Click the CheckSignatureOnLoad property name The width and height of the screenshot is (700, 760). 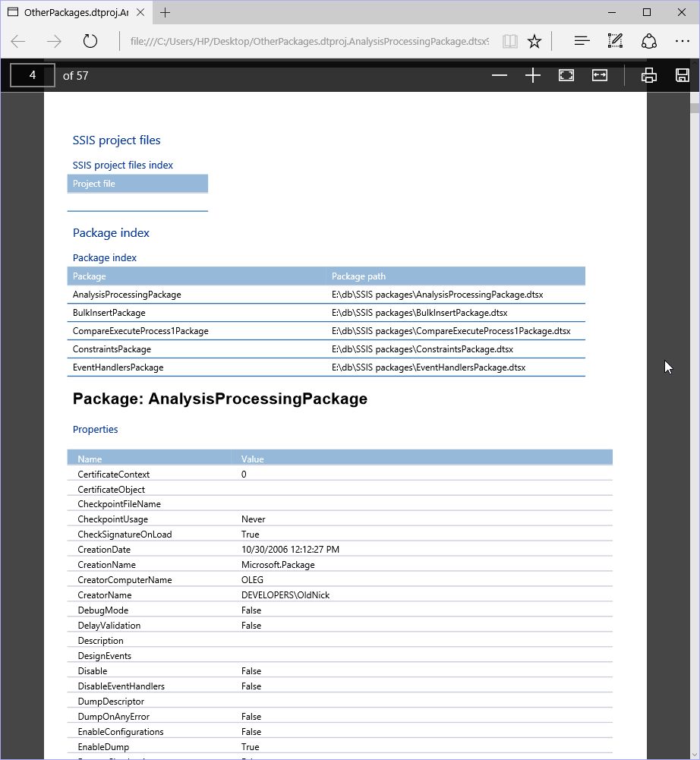[125, 535]
